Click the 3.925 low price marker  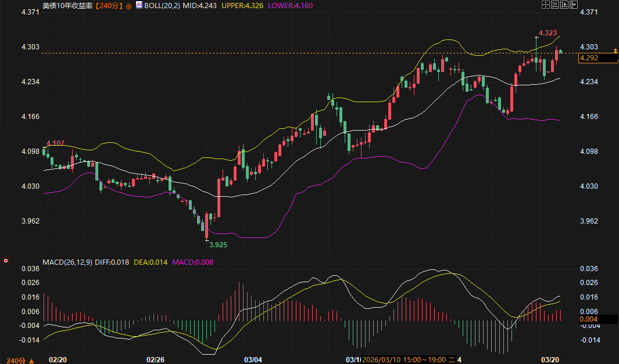point(218,245)
